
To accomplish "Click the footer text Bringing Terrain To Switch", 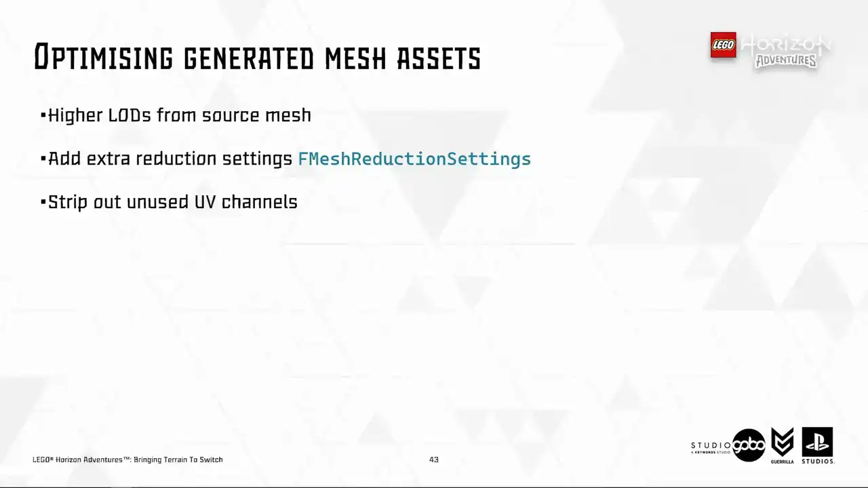I will click(x=178, y=460).
